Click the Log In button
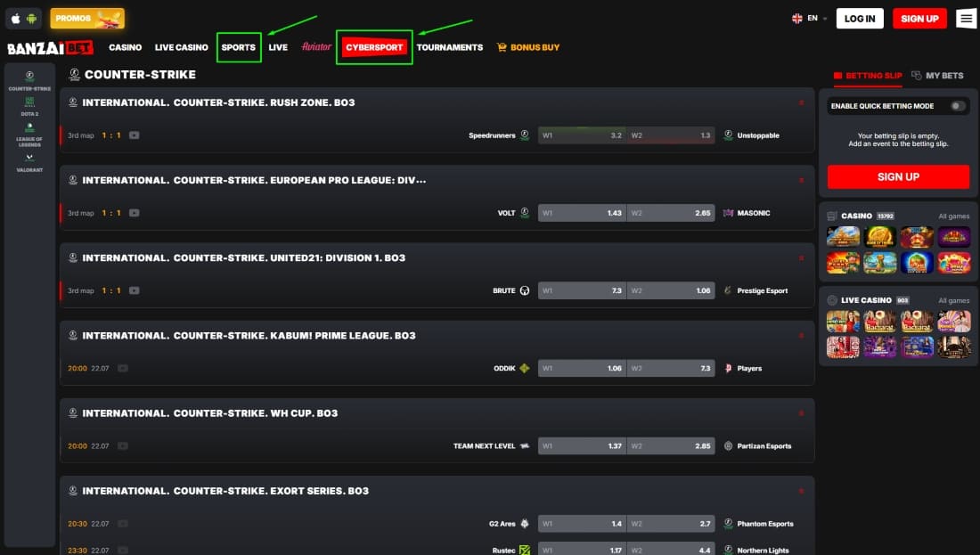This screenshot has width=980, height=555. [860, 19]
